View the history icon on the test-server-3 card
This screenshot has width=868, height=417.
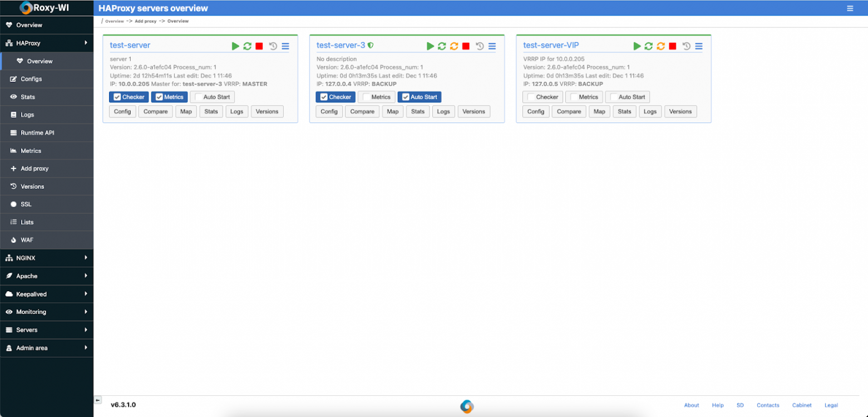tap(480, 46)
